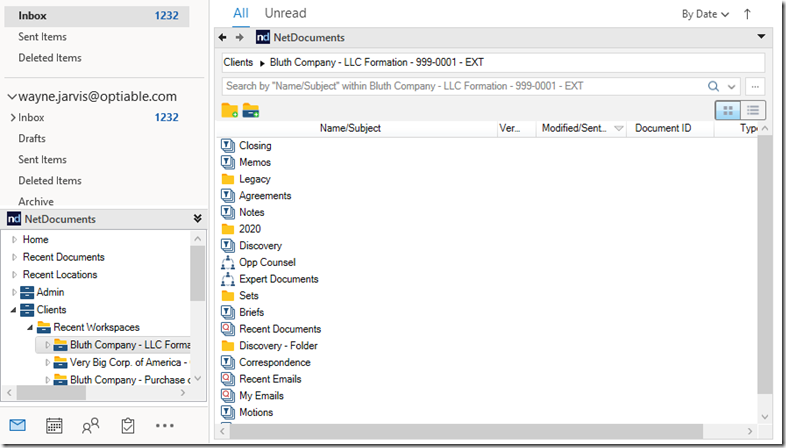Switch to the All mail tab
Screen dimensions: 786x448
241,14
